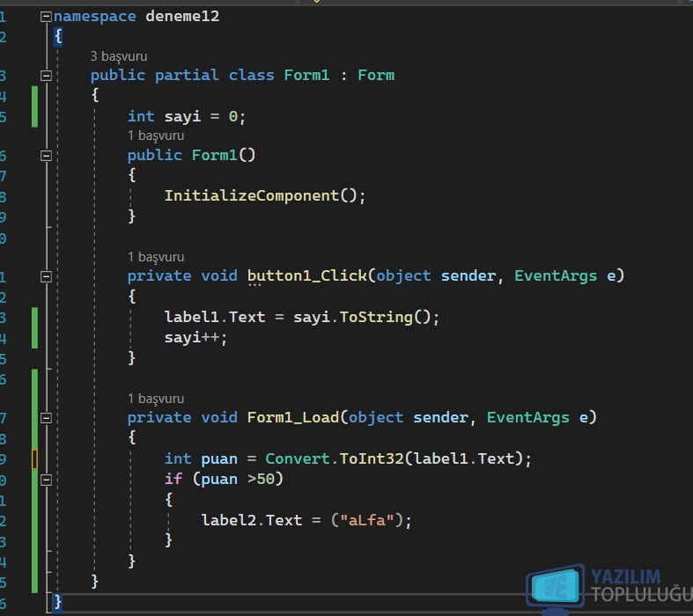Open '1 başvuru' CodeLens above button1_Click
Viewport: 693px width, 616px height.
[156, 257]
